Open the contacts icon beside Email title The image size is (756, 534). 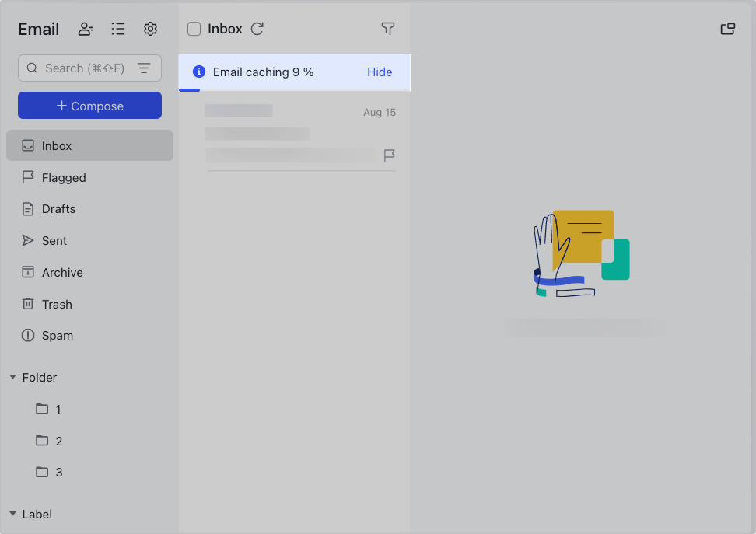point(86,29)
